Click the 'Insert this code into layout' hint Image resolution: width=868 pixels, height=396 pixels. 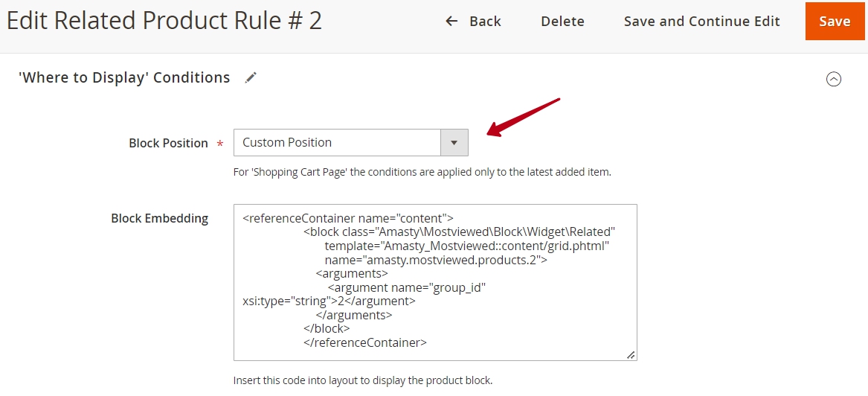(x=362, y=381)
